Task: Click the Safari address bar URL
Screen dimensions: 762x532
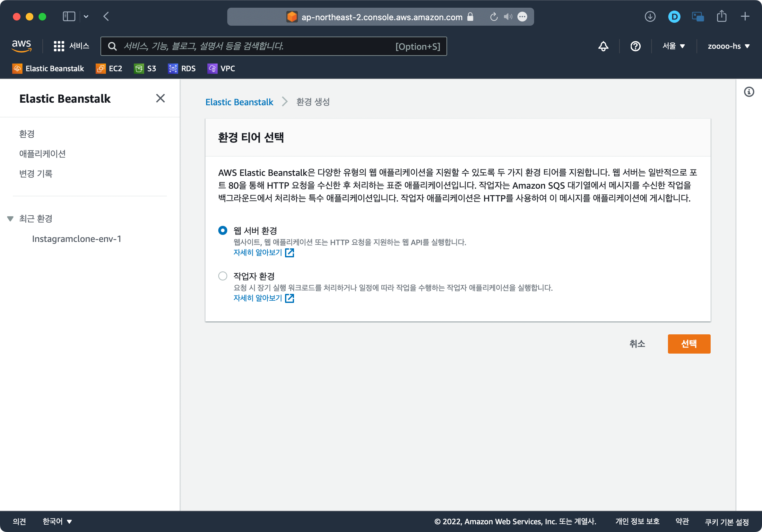Action: pyautogui.click(x=382, y=17)
